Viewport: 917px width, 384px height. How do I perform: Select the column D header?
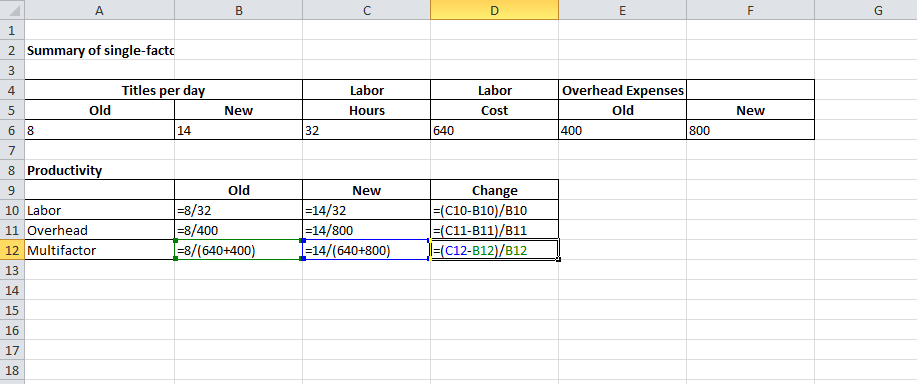click(494, 9)
